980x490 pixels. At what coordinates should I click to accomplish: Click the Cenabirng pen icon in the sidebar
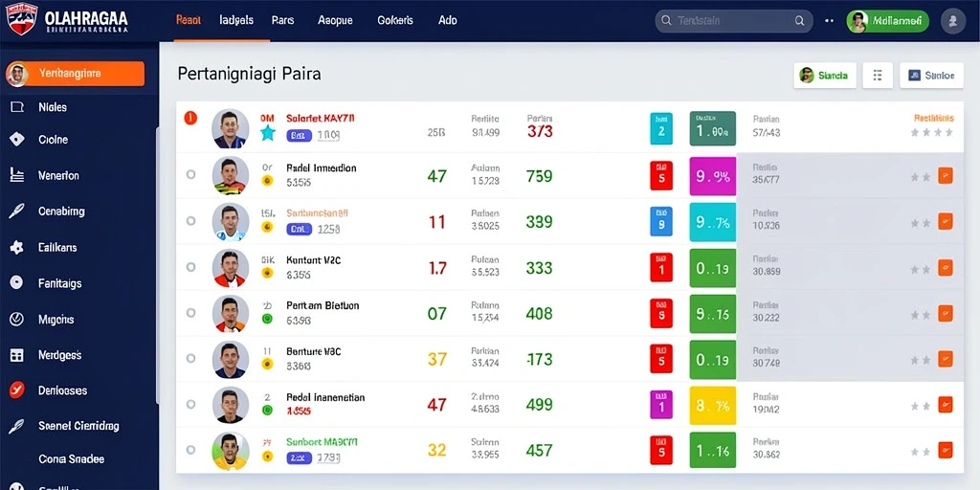tap(17, 212)
